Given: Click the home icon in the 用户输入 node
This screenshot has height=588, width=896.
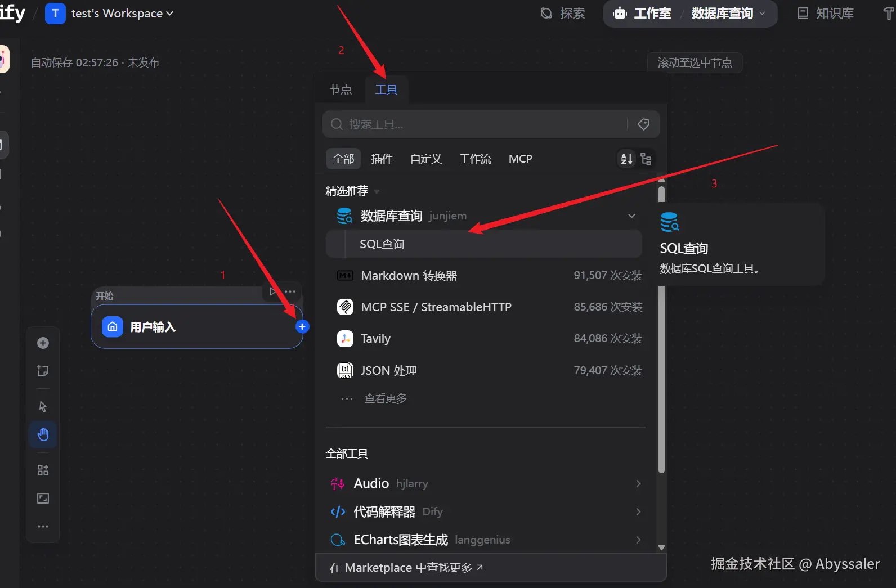Looking at the screenshot, I should coord(113,326).
